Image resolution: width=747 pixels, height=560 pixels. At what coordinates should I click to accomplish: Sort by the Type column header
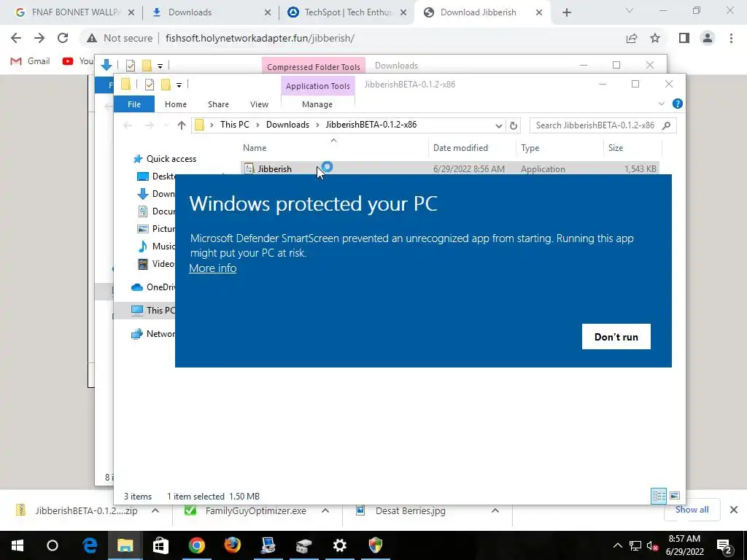coord(530,147)
